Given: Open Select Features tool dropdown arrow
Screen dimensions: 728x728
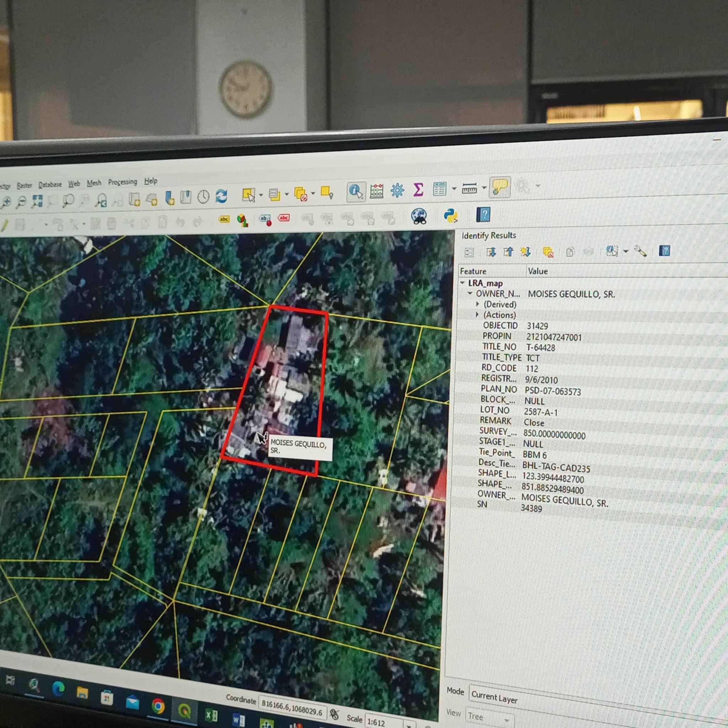Looking at the screenshot, I should pos(261,195).
